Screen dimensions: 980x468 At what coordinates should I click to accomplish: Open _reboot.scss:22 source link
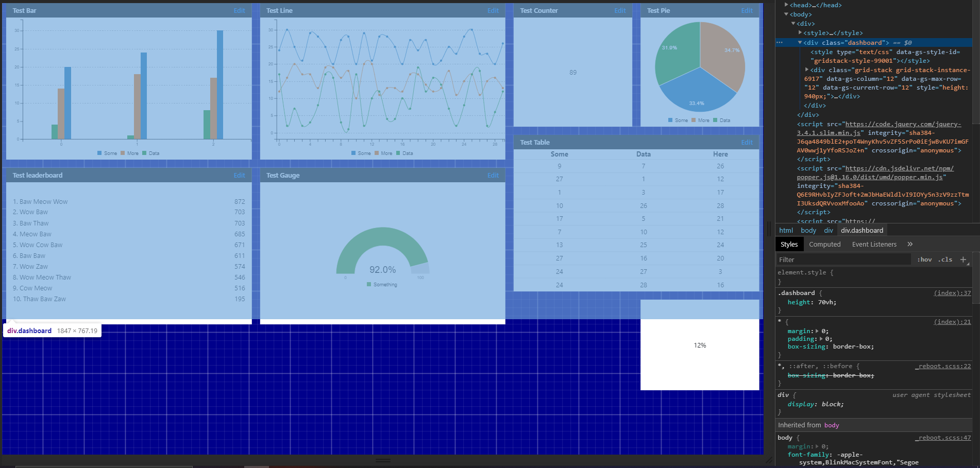pyautogui.click(x=943, y=366)
